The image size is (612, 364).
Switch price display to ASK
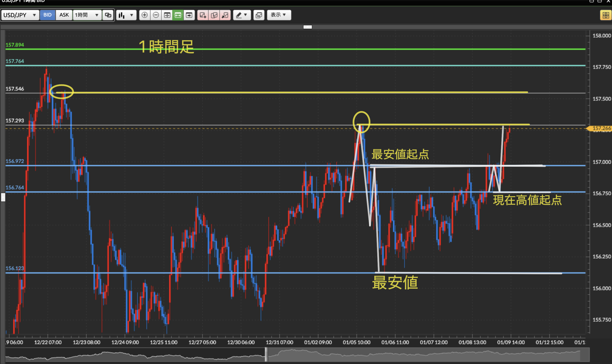pyautogui.click(x=64, y=15)
